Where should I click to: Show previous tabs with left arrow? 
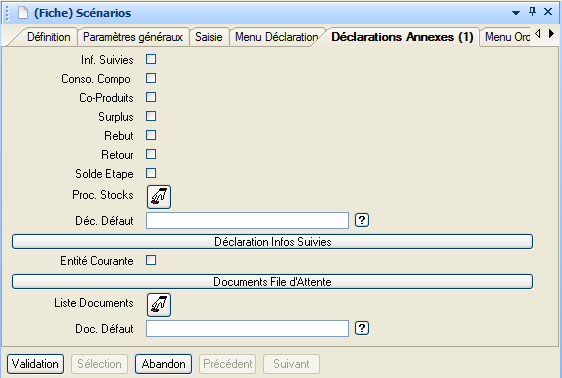[x=538, y=34]
